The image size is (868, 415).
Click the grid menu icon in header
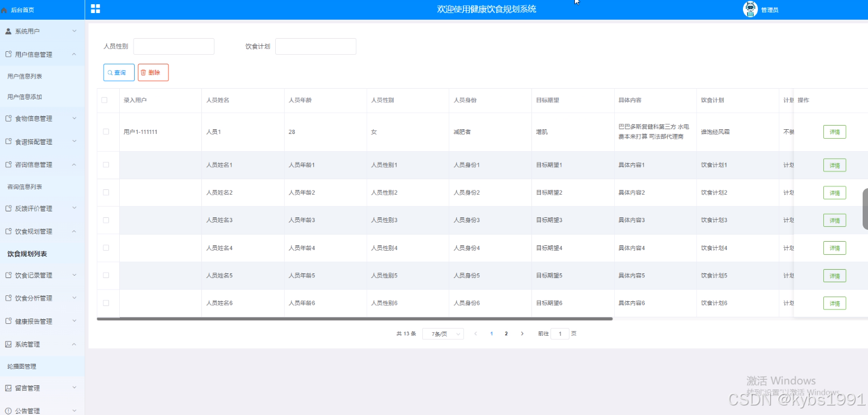click(95, 9)
